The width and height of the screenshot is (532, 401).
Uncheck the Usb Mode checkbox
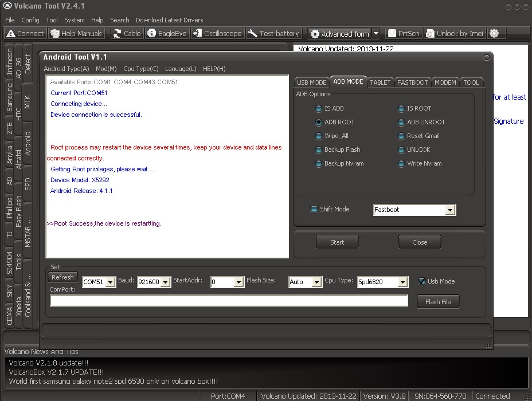(x=422, y=281)
